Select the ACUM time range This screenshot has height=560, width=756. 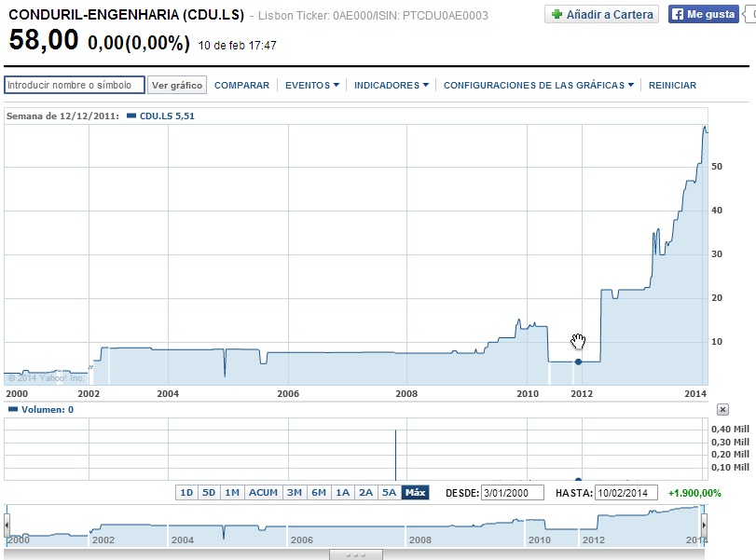pyautogui.click(x=263, y=493)
